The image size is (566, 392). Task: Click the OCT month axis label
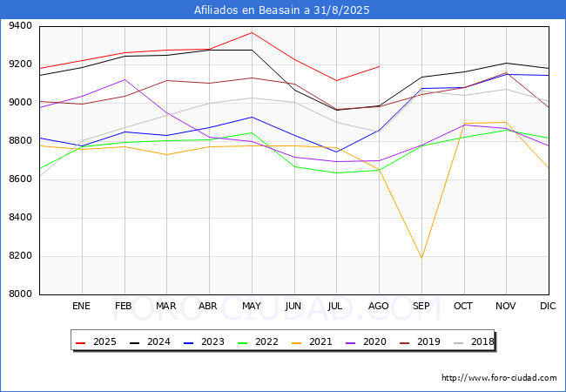[463, 306]
